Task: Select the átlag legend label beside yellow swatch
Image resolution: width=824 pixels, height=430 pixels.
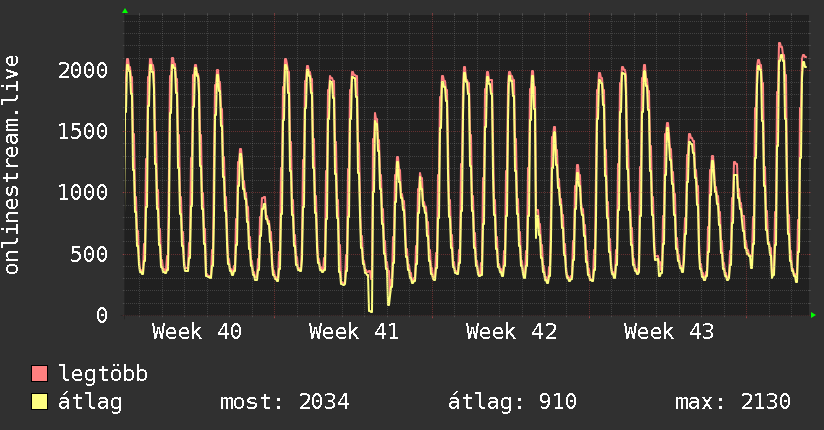Action: pyautogui.click(x=90, y=402)
